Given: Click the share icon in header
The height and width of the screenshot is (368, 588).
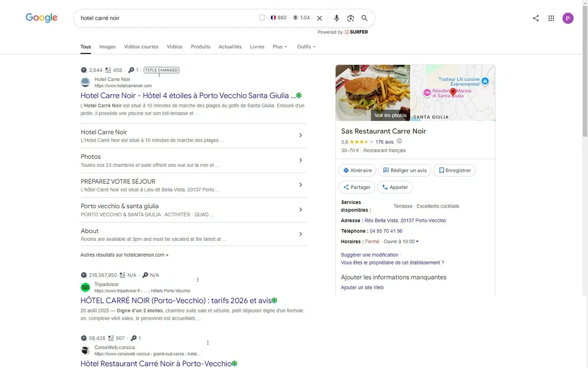Looking at the screenshot, I should click(x=536, y=18).
